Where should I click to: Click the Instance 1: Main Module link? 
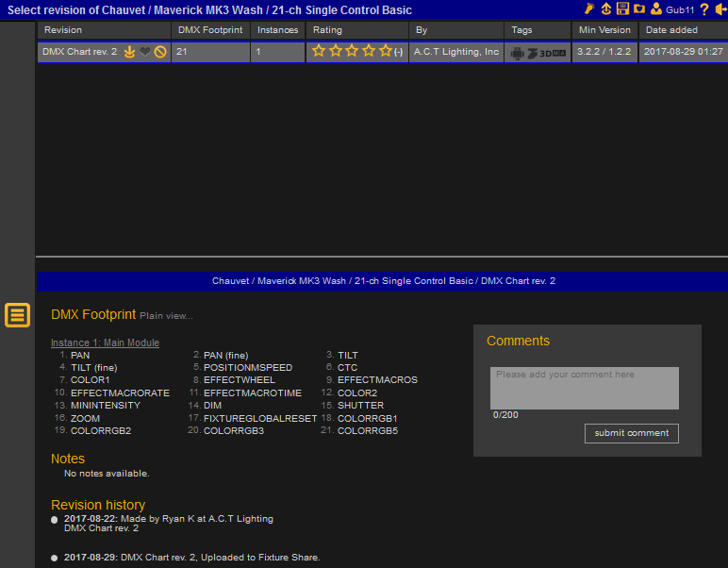point(105,342)
